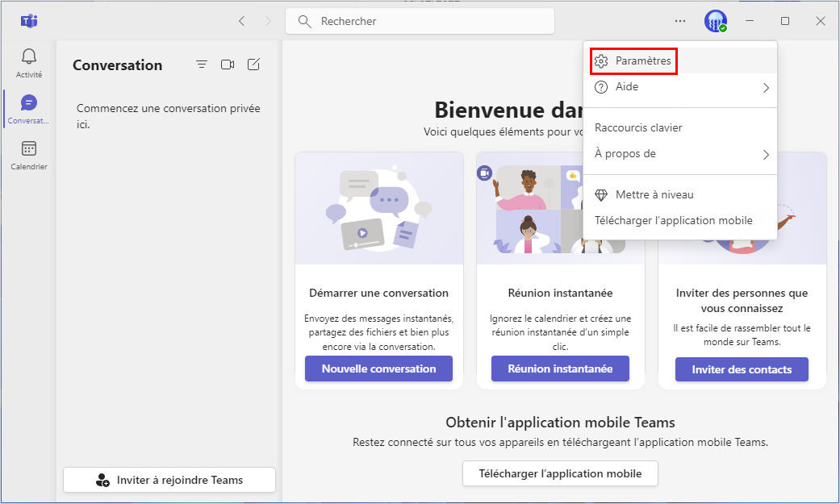This screenshot has height=504, width=840.
Task: Go back with the left arrow
Action: click(241, 21)
